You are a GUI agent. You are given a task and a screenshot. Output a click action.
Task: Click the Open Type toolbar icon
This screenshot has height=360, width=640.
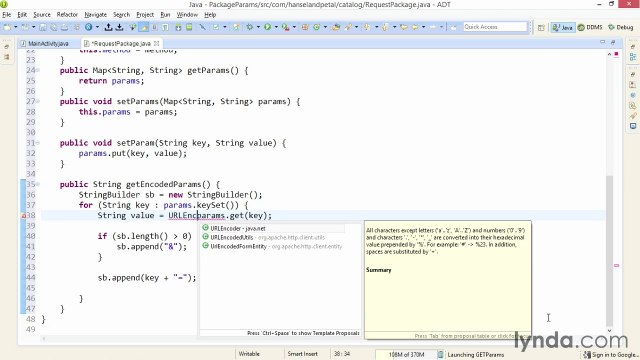click(x=336, y=27)
